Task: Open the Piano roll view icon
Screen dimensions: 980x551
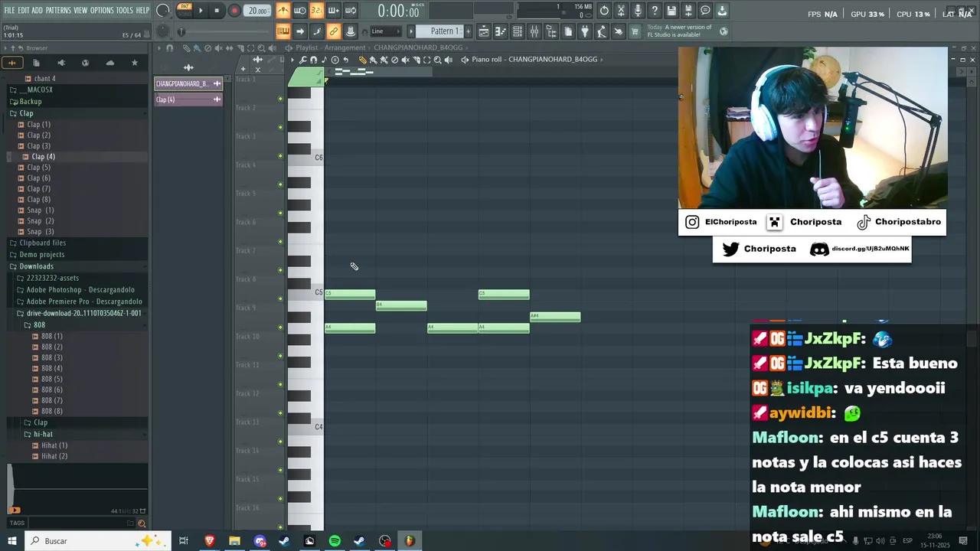Action: pyautogui.click(x=501, y=31)
